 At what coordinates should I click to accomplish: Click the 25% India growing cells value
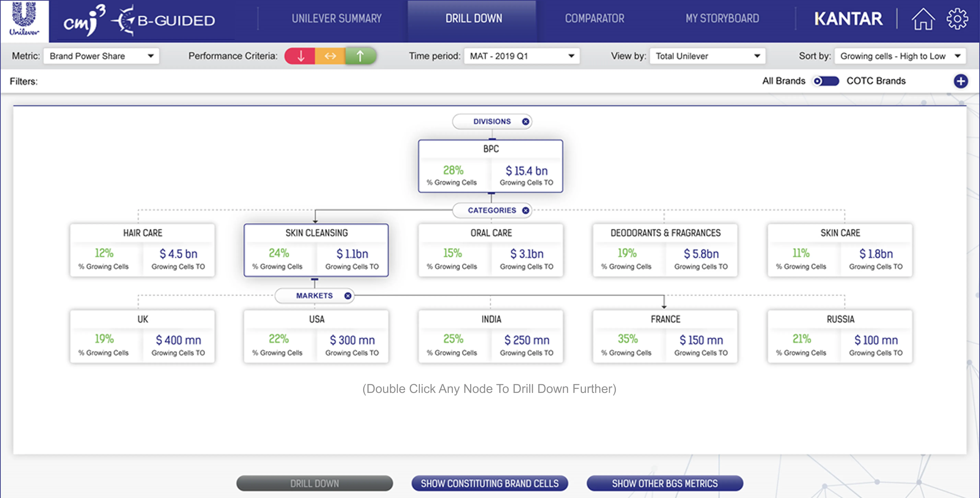tap(453, 338)
